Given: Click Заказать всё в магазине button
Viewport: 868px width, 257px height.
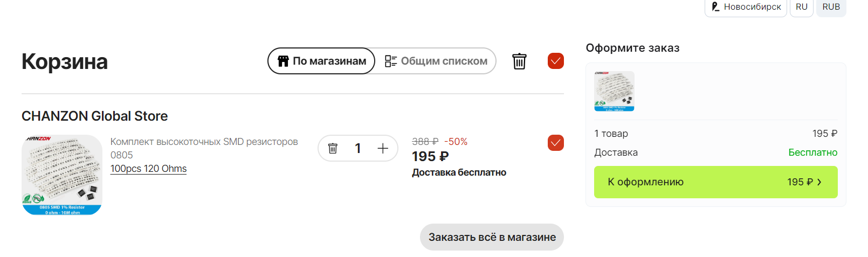Looking at the screenshot, I should [x=492, y=237].
